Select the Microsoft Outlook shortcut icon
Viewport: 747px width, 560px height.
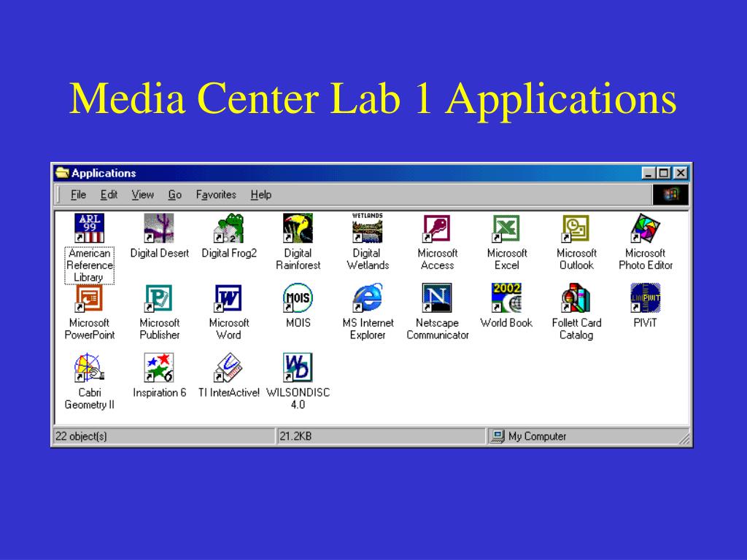[x=576, y=227]
